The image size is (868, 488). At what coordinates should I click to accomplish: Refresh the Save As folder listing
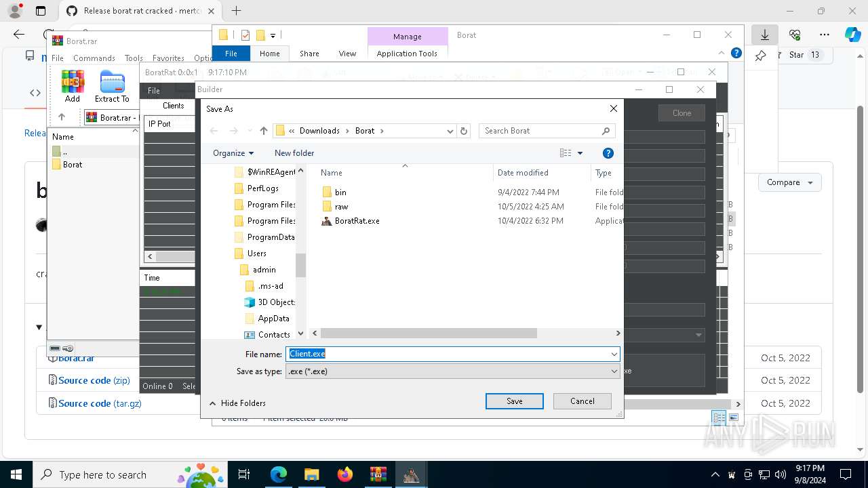(x=464, y=131)
